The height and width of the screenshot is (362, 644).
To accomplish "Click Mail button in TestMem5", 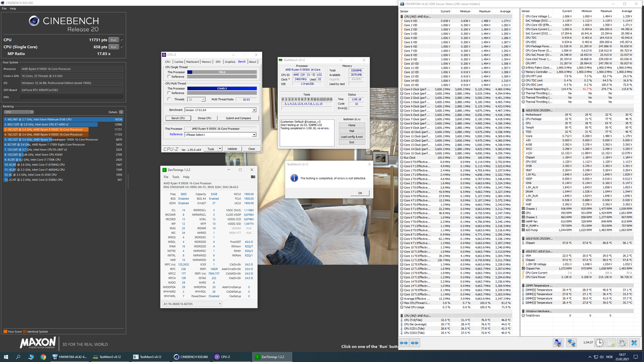I will (x=352, y=131).
